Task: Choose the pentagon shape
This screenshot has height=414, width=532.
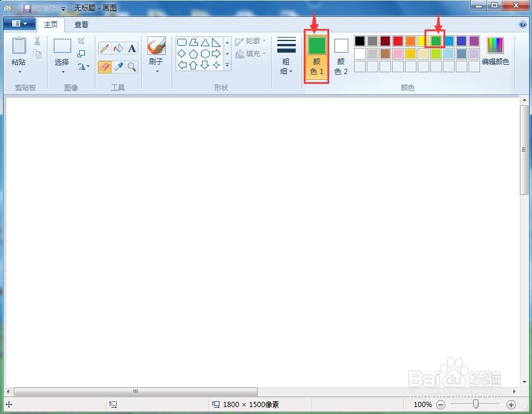Action: click(x=194, y=54)
